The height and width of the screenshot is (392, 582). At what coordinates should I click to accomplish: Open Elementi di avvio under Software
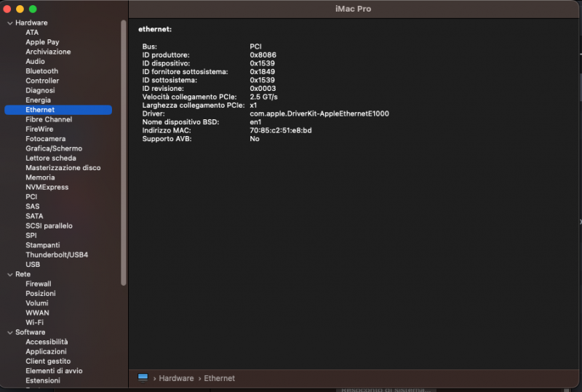click(54, 370)
